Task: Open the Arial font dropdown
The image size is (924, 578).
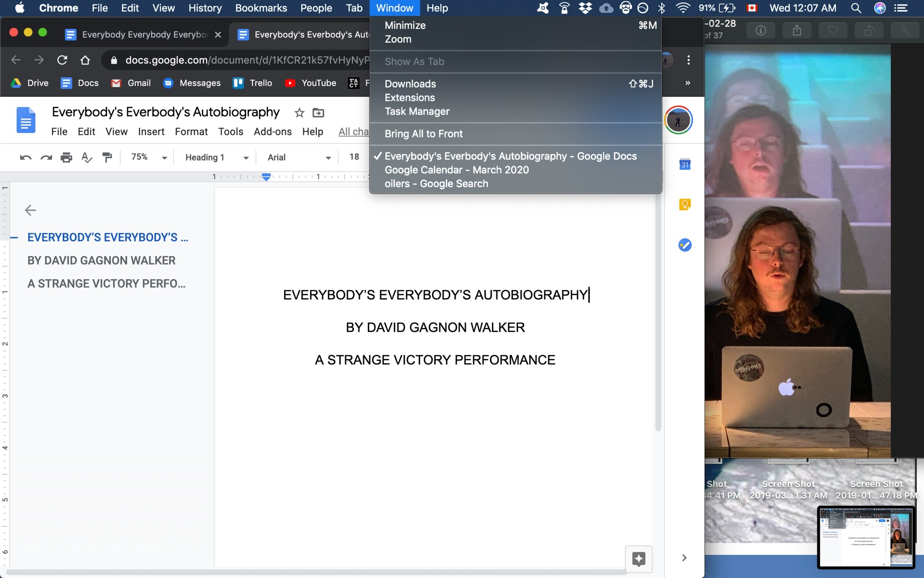Action: (x=299, y=157)
